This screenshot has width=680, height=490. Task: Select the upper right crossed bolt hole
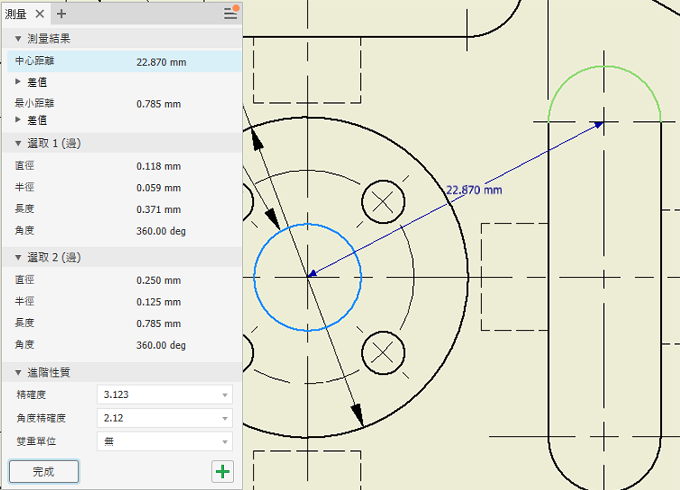383,202
